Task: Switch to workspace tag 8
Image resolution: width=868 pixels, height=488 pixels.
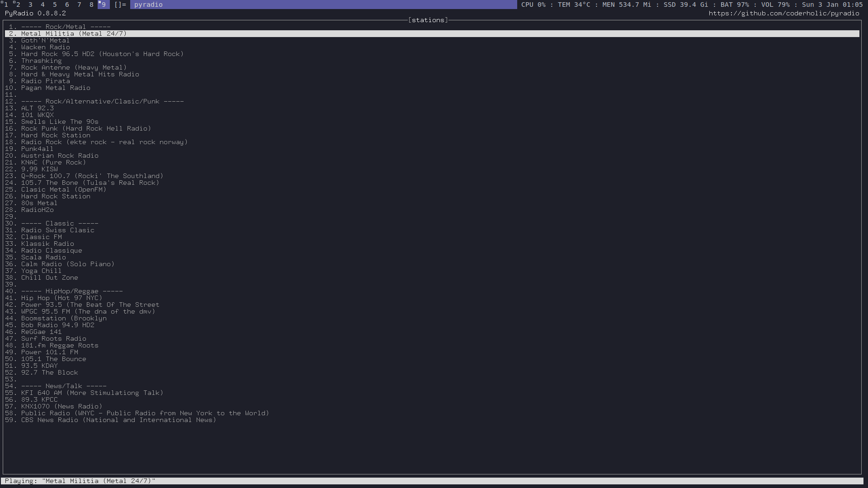Action: click(x=91, y=5)
